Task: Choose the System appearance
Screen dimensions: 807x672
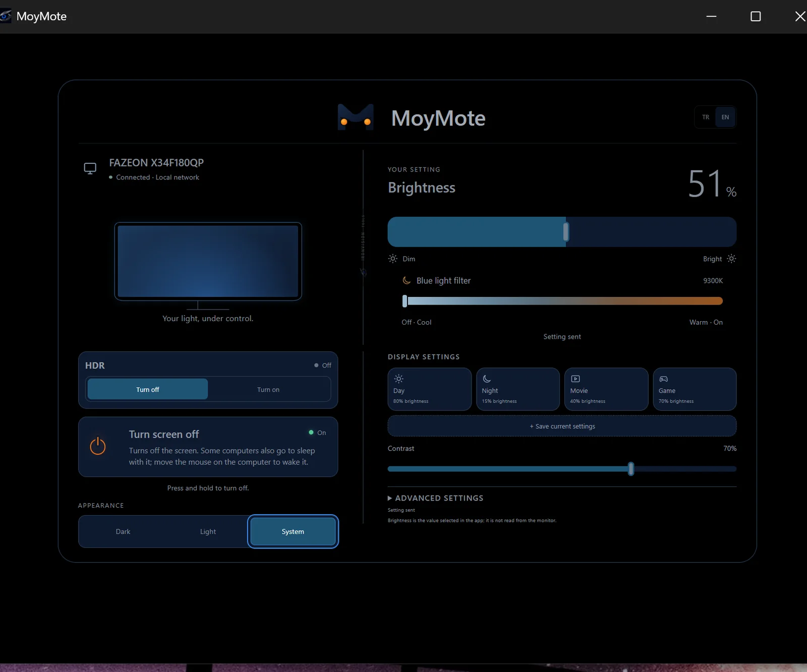Action: [293, 531]
